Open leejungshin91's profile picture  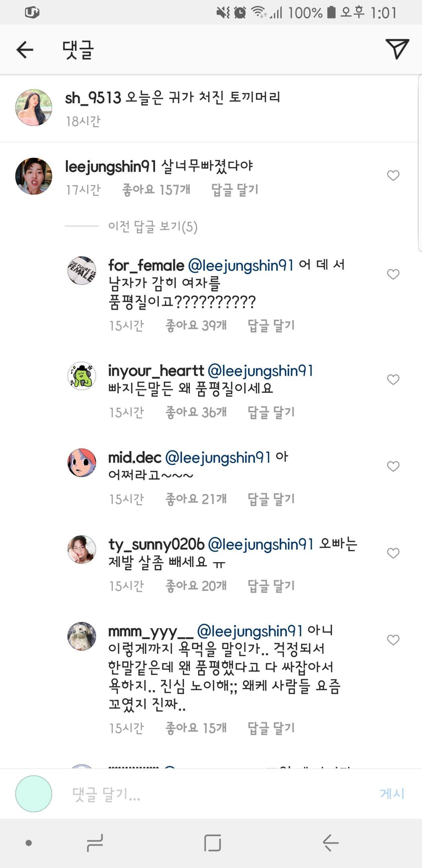tap(34, 176)
